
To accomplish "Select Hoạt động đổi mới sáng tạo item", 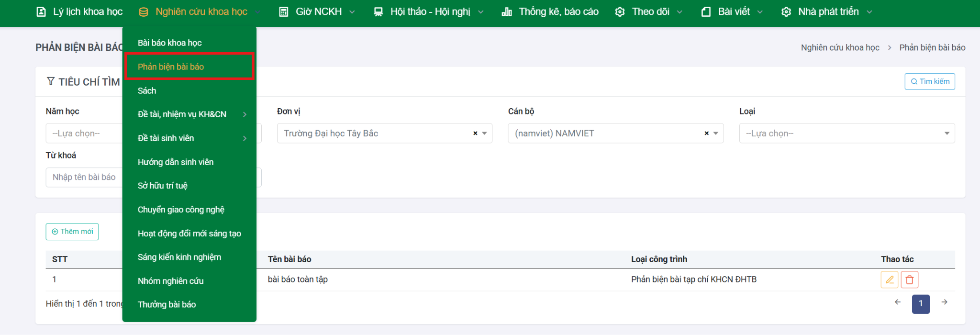I will tap(189, 234).
